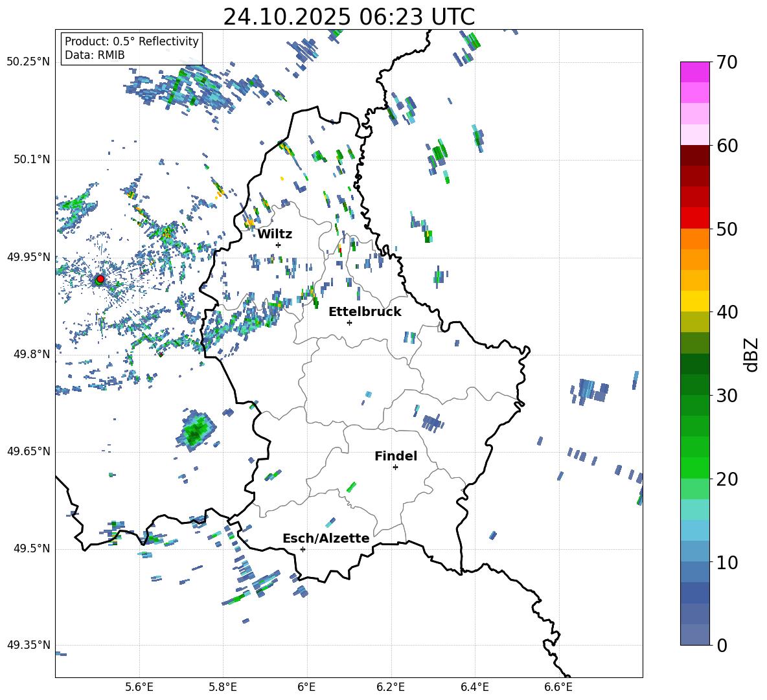Click the 6.6°E longitude label
Screen dimensions: 767x700
(558, 687)
